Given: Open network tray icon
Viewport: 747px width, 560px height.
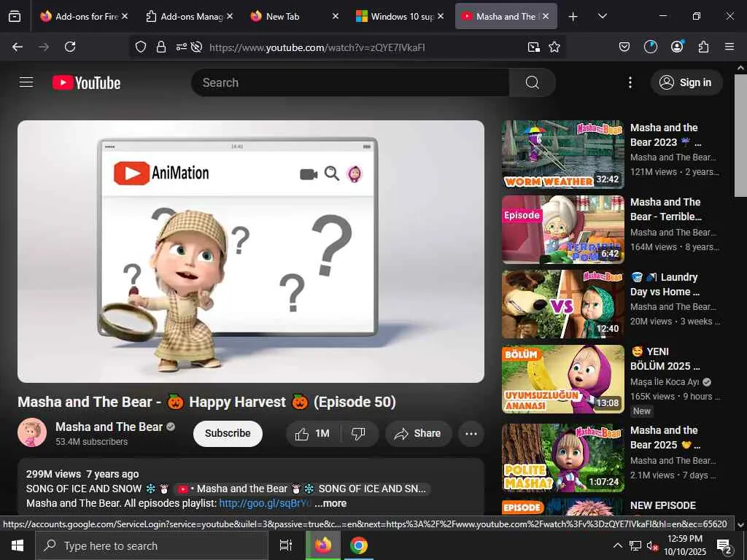Looking at the screenshot, I should point(635,545).
